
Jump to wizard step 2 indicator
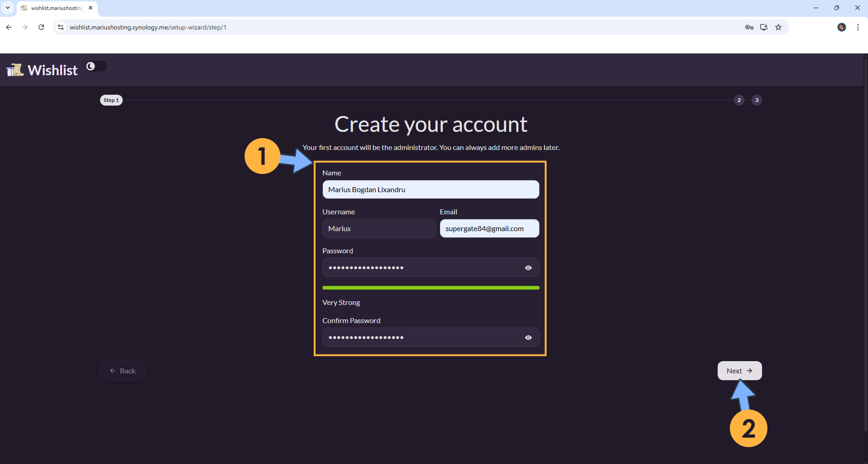739,100
